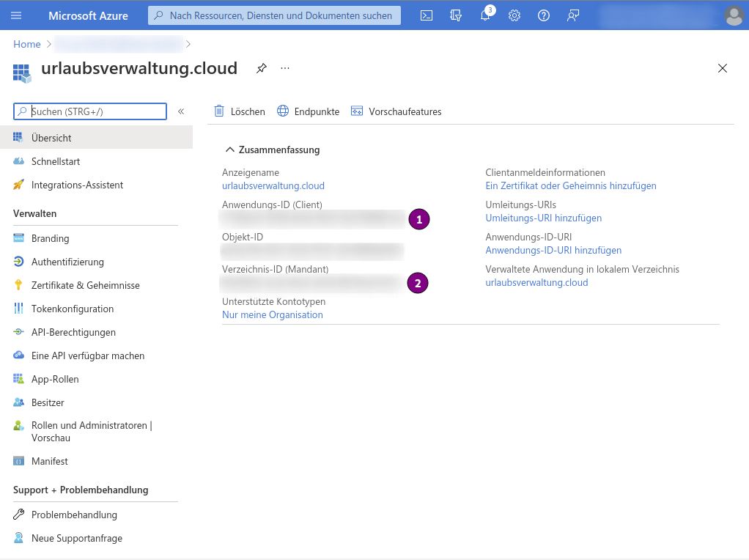Click the Branding icon in sidebar
This screenshot has height=560, width=749.
(18, 238)
